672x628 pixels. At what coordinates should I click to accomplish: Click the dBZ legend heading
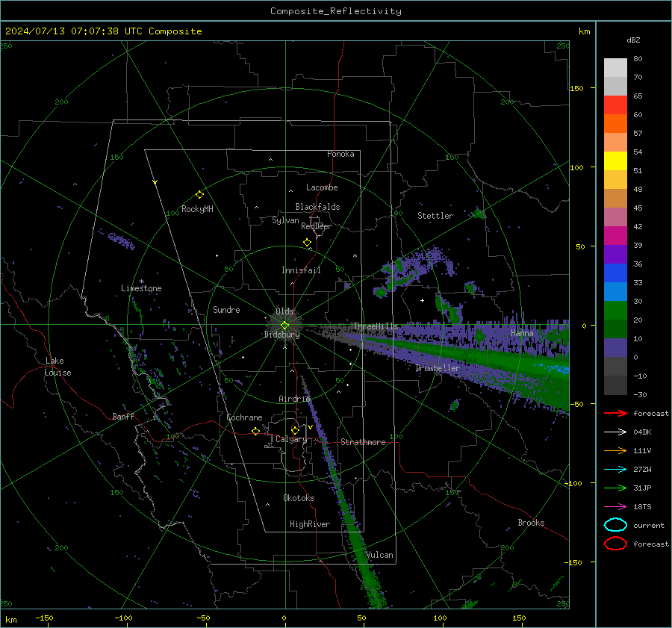(633, 40)
